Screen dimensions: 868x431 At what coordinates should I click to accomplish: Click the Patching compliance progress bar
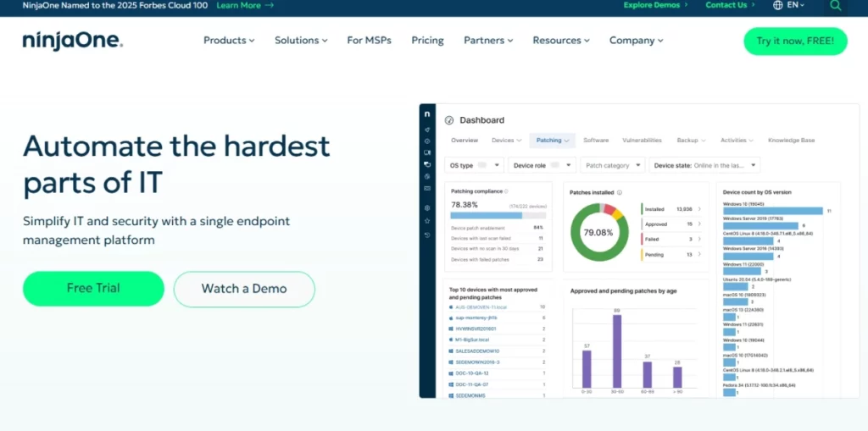[498, 216]
